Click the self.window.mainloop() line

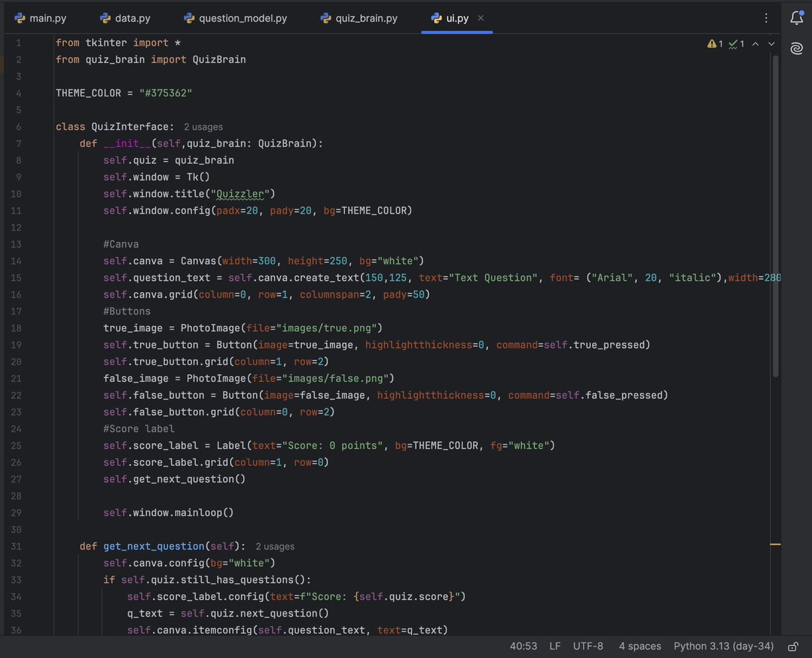[168, 513]
